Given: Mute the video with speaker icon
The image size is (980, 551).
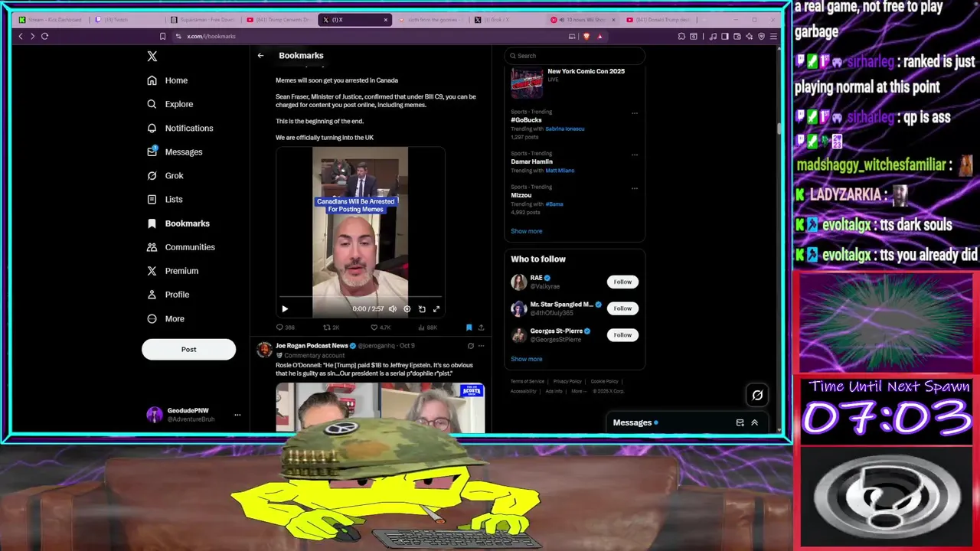Looking at the screenshot, I should pyautogui.click(x=393, y=309).
